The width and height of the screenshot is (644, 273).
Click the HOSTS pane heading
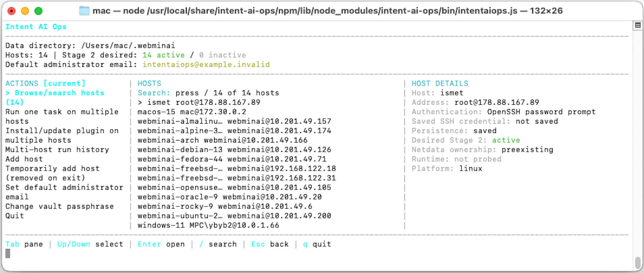click(x=149, y=83)
